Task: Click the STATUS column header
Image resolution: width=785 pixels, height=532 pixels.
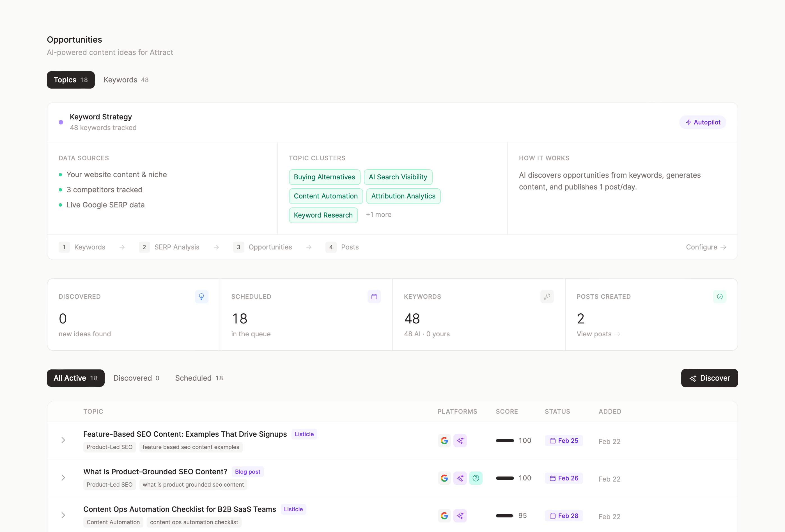Action: pyautogui.click(x=557, y=411)
